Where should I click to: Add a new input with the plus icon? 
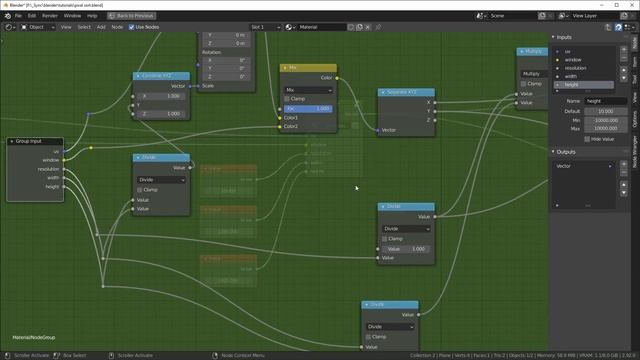click(x=624, y=50)
